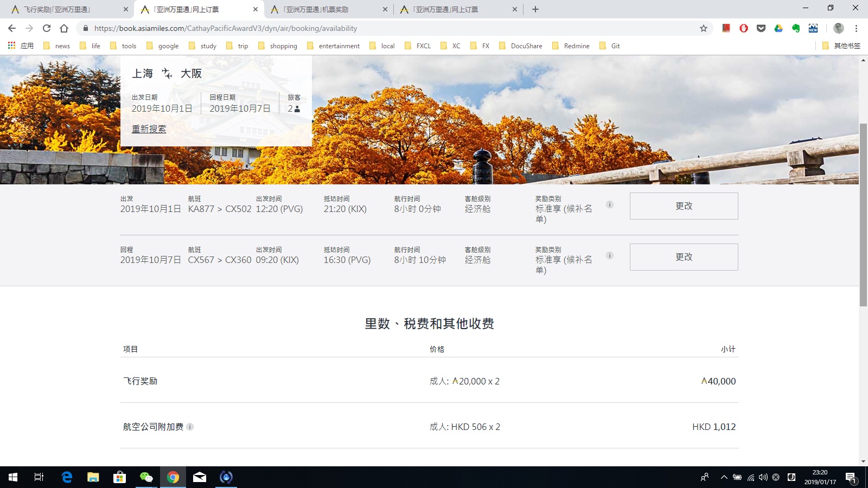
Task: Click the return date 2019年10月7日 in search box
Action: pos(240,108)
